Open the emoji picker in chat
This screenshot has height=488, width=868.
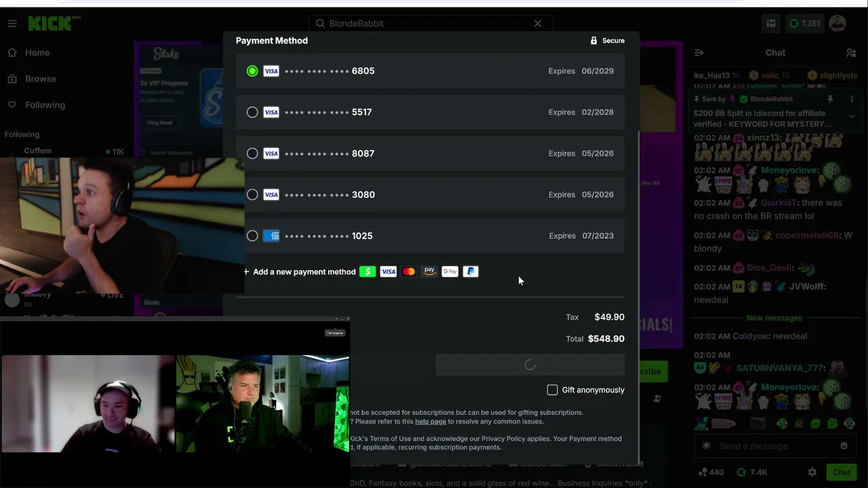pyautogui.click(x=844, y=446)
